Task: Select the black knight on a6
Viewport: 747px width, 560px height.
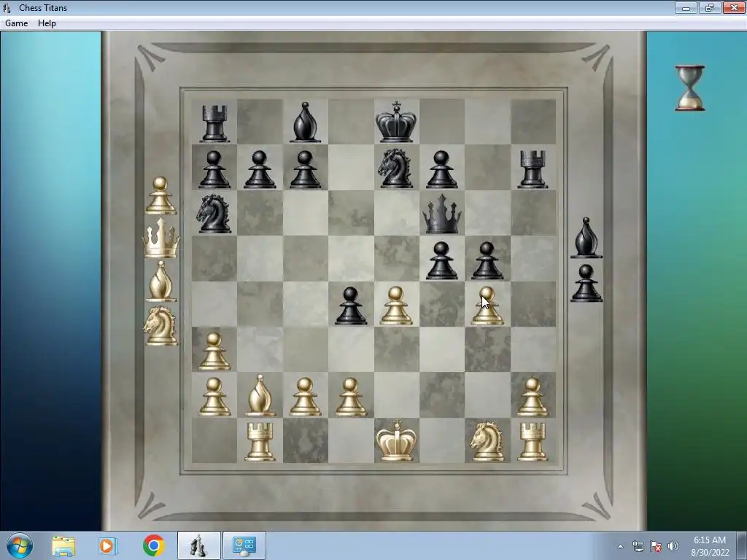Action: 214,214
